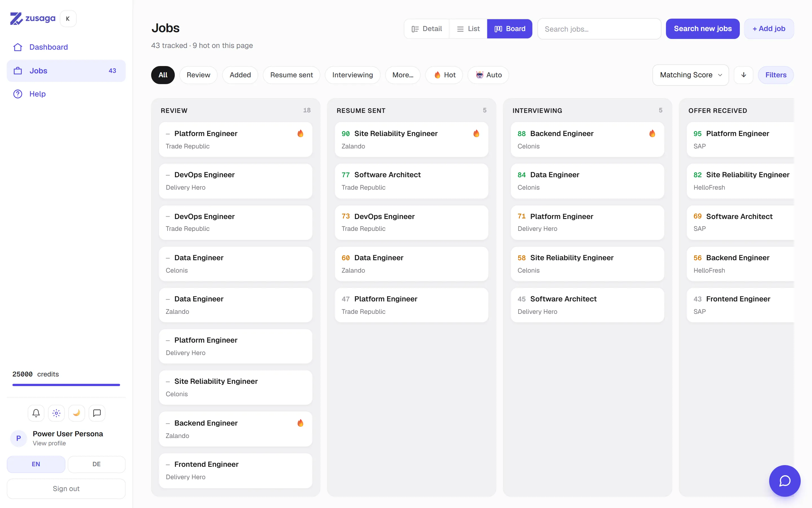The height and width of the screenshot is (508, 812).
Task: Click the + Add job button
Action: pos(769,29)
